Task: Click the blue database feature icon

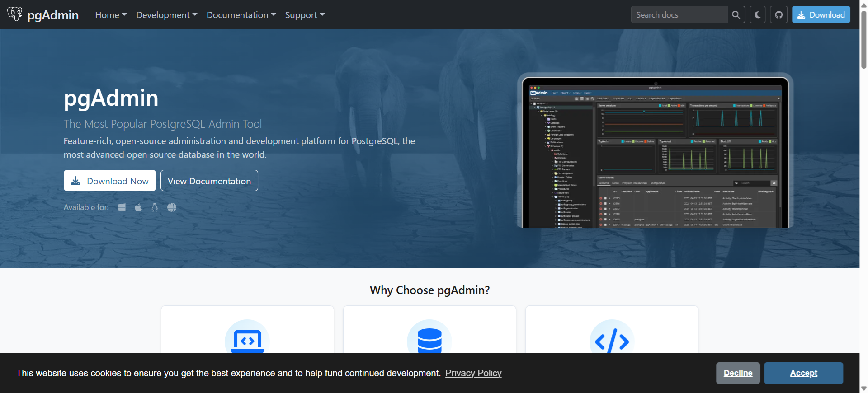Action: (x=429, y=340)
